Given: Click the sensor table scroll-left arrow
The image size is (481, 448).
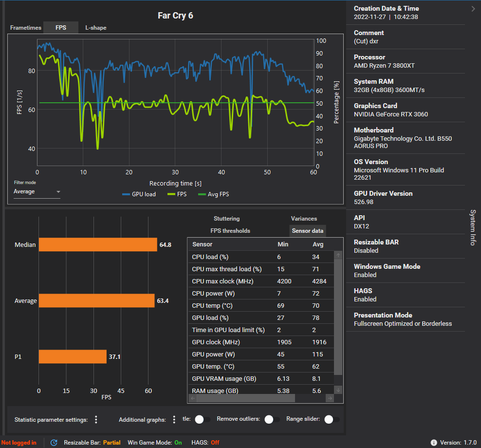Looking at the screenshot, I should coord(193,398).
